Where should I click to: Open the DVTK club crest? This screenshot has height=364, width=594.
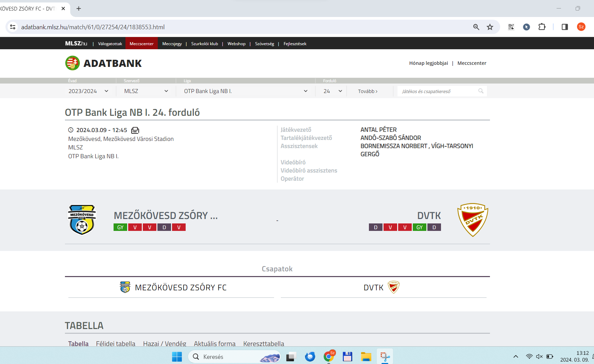point(473,220)
